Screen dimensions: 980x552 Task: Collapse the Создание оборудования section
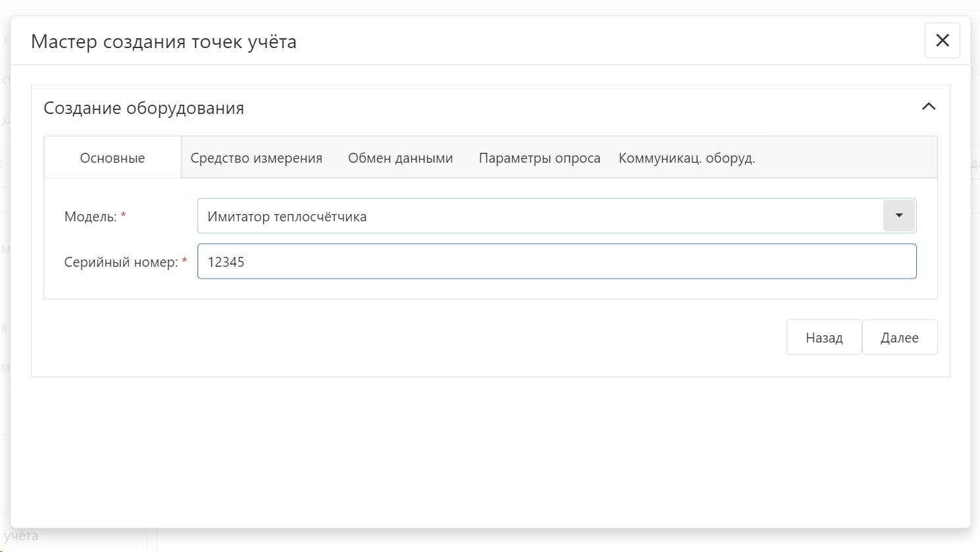pyautogui.click(x=928, y=107)
